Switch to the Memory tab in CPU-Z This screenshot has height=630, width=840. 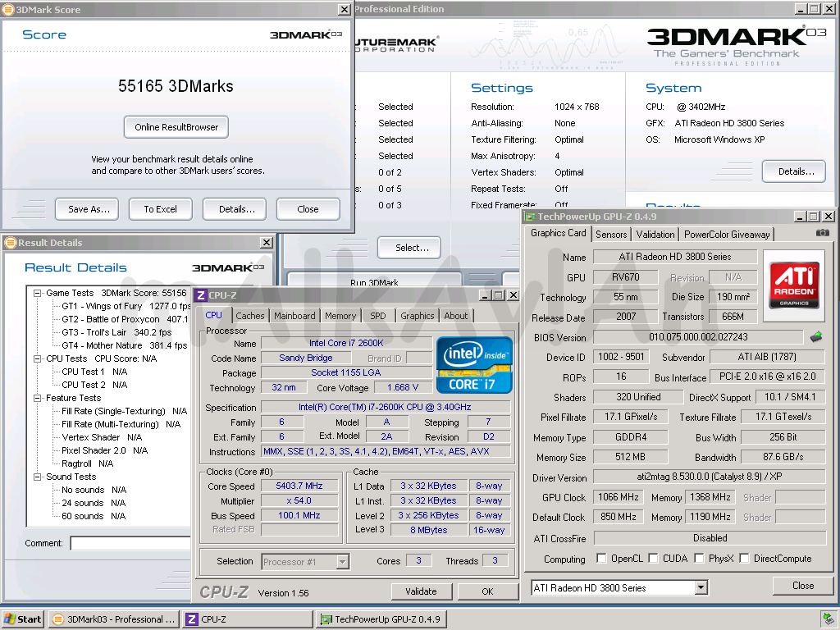point(340,316)
